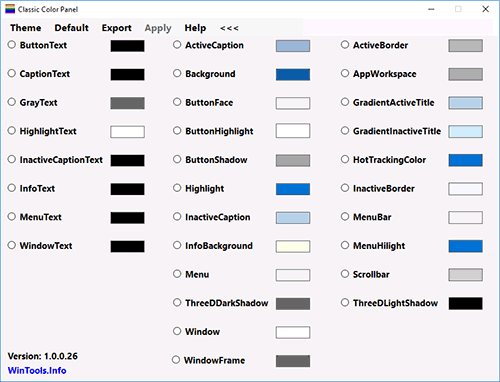This screenshot has height=382, width=500.
Task: Choose the ThreeDDarkShadow radio option
Action: pyautogui.click(x=177, y=303)
